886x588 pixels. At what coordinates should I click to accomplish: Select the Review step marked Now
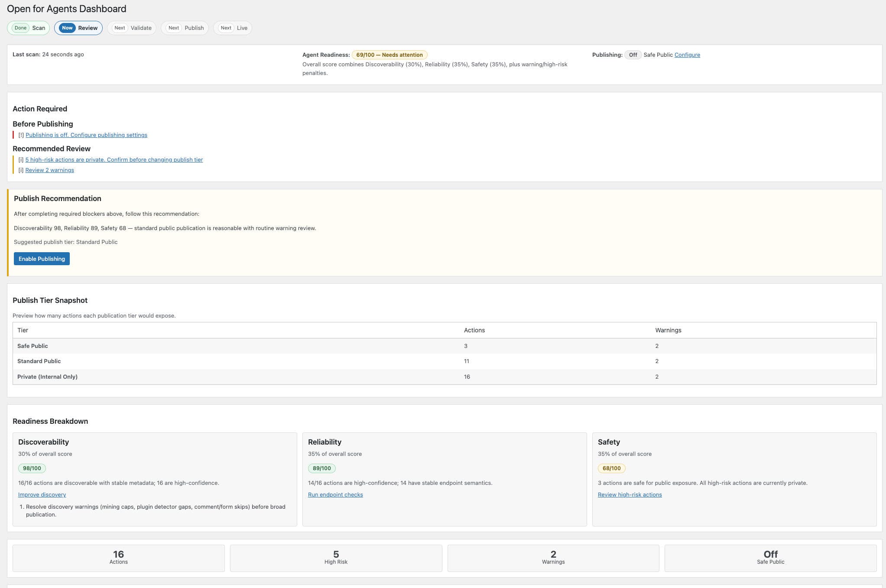[78, 28]
